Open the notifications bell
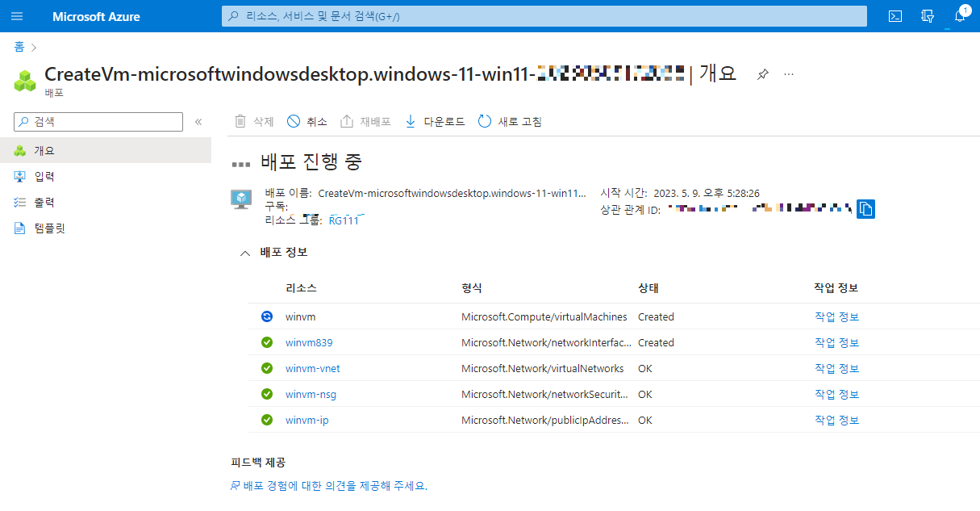Viewport: 980px width, 511px height. (x=959, y=16)
